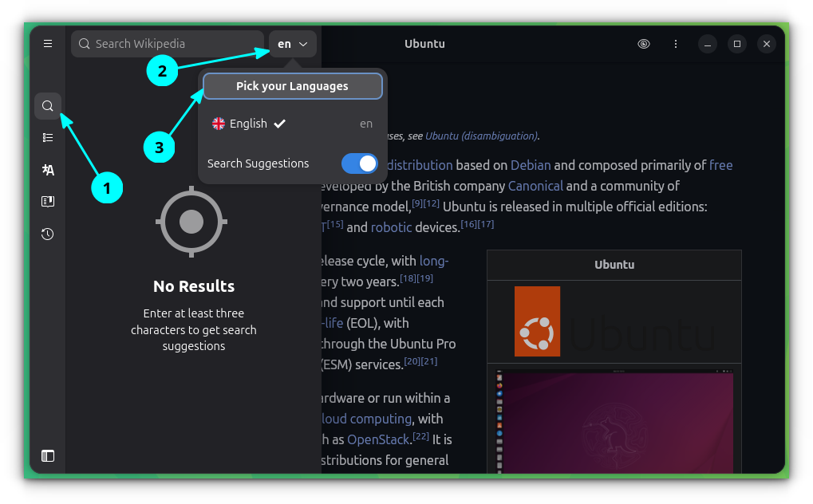This screenshot has width=813, height=504.
Task: Open the table of contents sidebar icon
Action: tap(47, 137)
